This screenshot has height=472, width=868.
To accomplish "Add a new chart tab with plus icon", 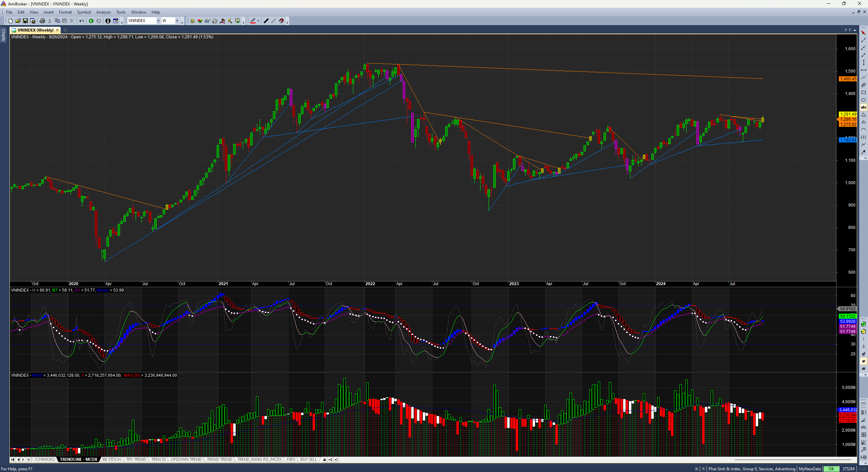I will [x=65, y=30].
